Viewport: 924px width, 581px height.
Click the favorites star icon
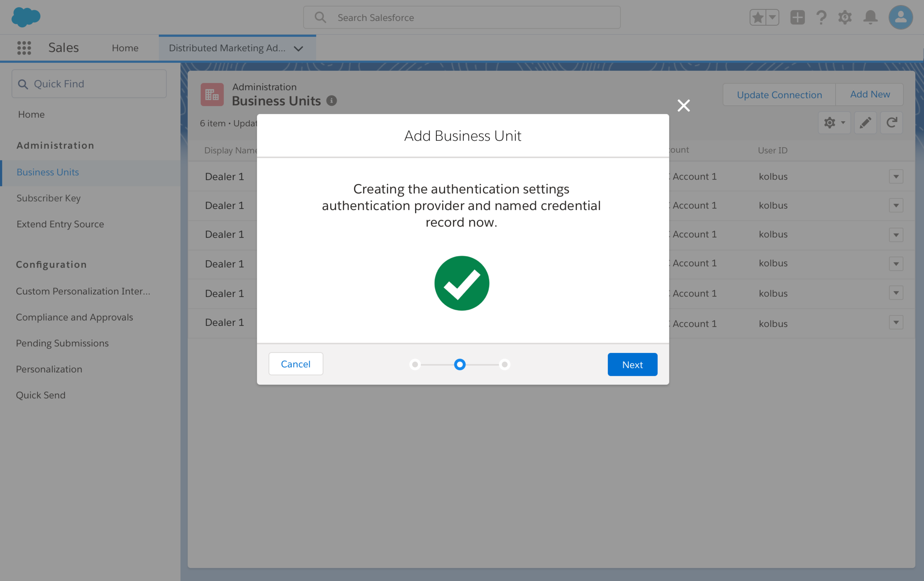tap(757, 17)
